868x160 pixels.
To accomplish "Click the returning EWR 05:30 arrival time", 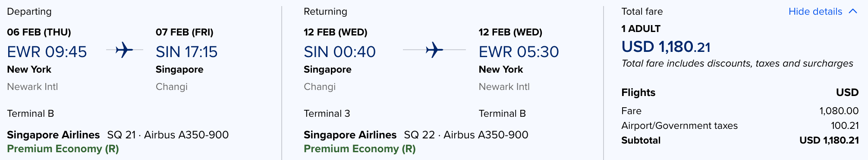I will [519, 52].
